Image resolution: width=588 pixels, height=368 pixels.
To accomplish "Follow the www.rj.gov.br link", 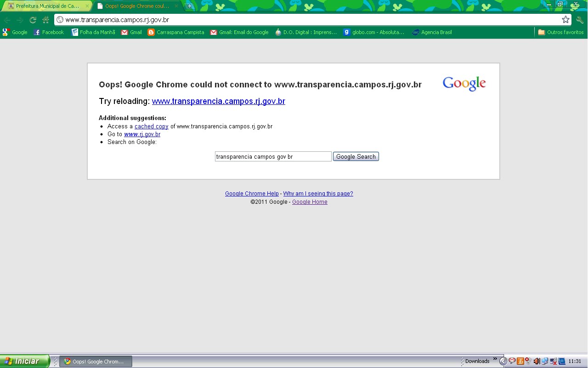I will [x=142, y=134].
